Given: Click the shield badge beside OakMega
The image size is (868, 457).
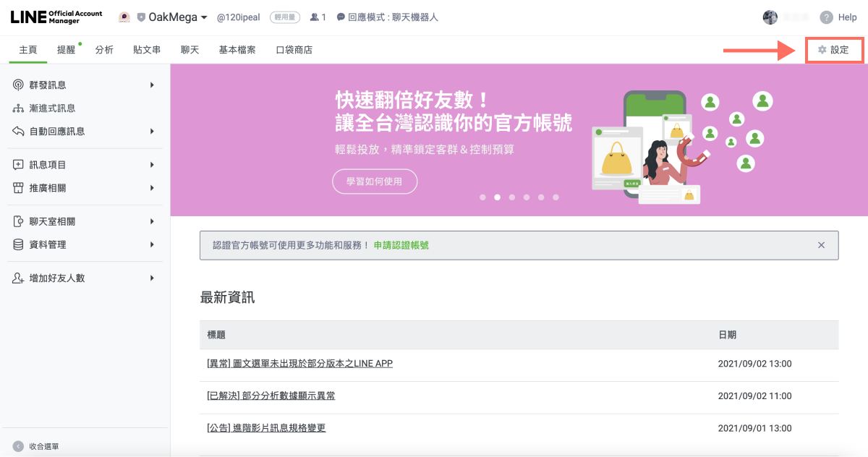Looking at the screenshot, I should pyautogui.click(x=141, y=17).
